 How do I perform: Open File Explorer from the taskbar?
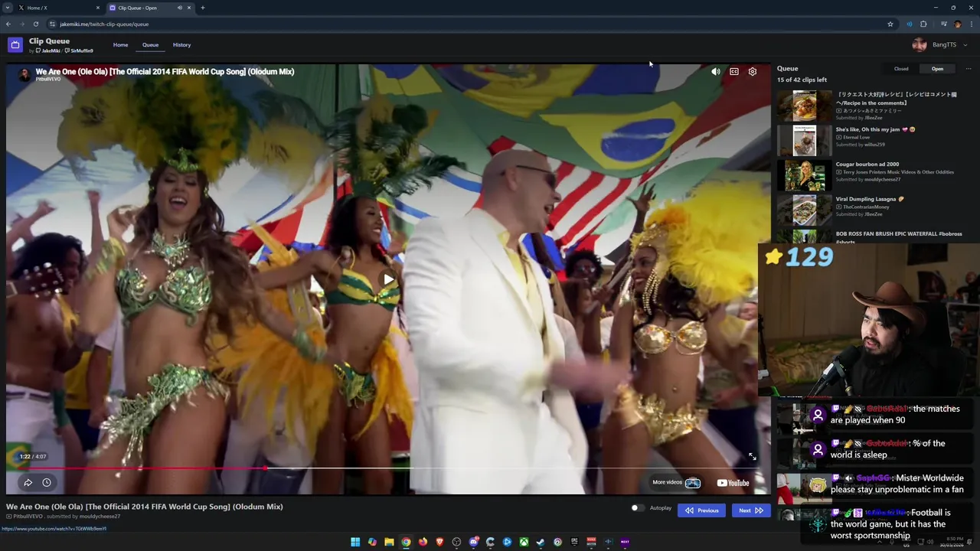click(x=389, y=542)
